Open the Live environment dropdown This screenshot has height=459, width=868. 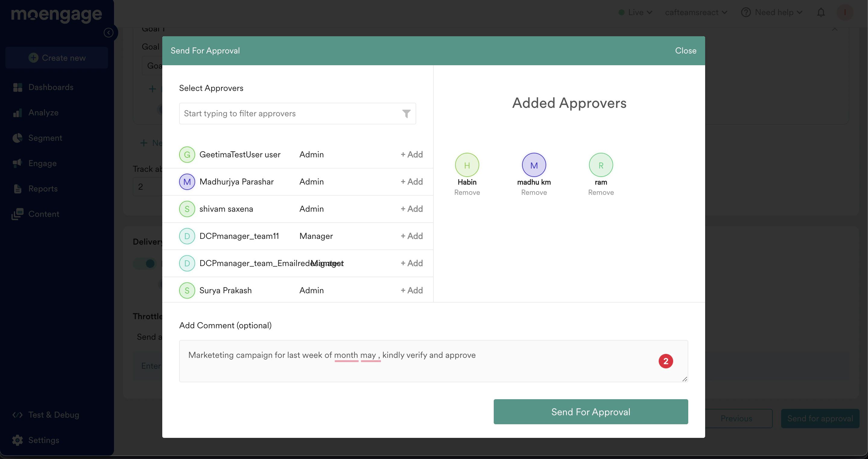point(636,12)
